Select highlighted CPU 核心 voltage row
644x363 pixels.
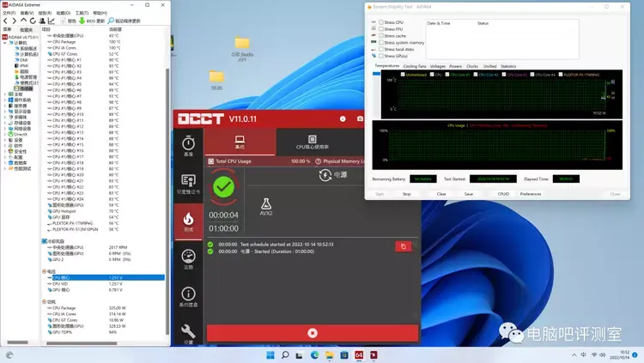[x=104, y=277]
